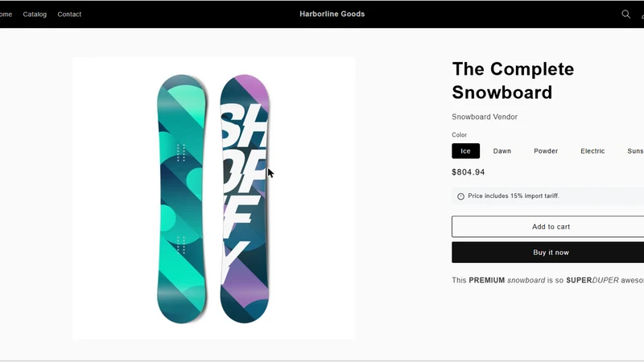Choose the Dawn color variant
The image size is (644, 362).
pyautogui.click(x=502, y=151)
